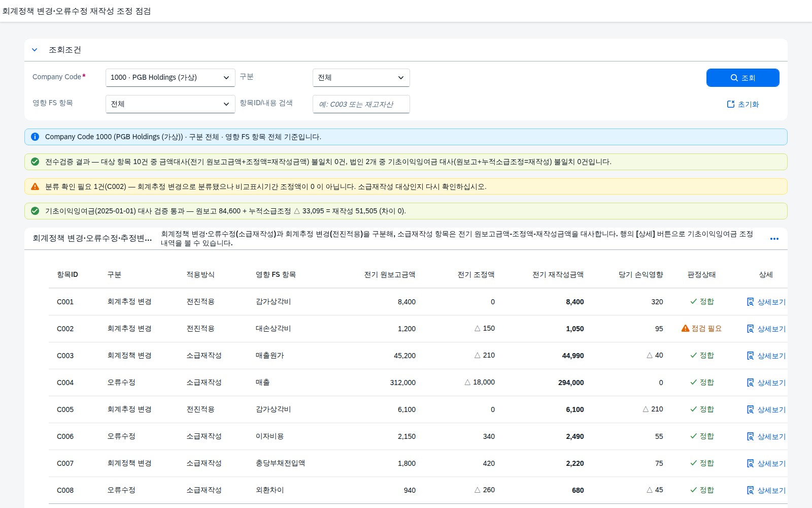Click the 항목ID column header
The height and width of the screenshot is (508, 812).
(x=67, y=275)
